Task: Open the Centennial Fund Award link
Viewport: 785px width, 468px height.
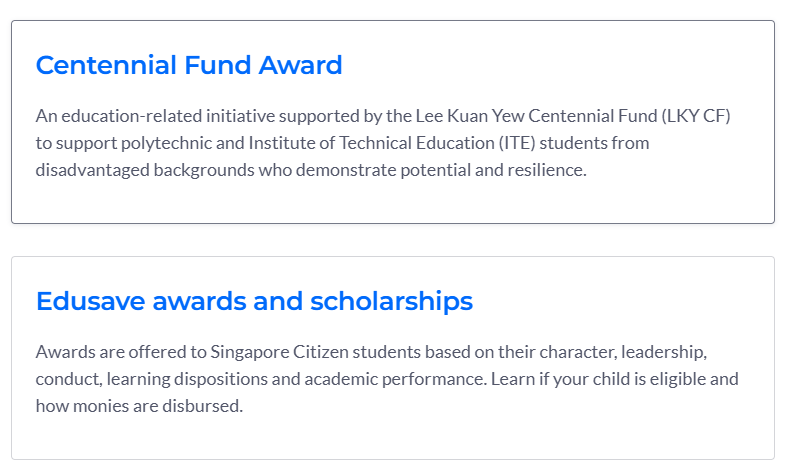Action: (189, 66)
